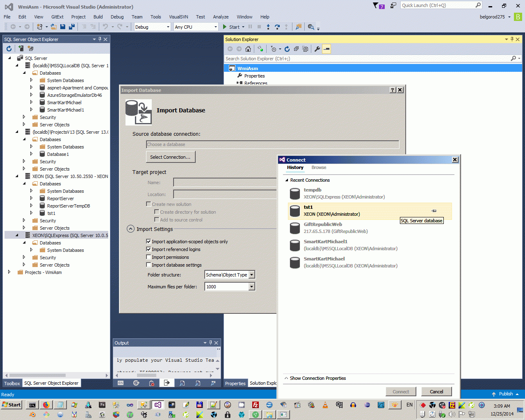Expand the ReportServer database node

click(31, 198)
